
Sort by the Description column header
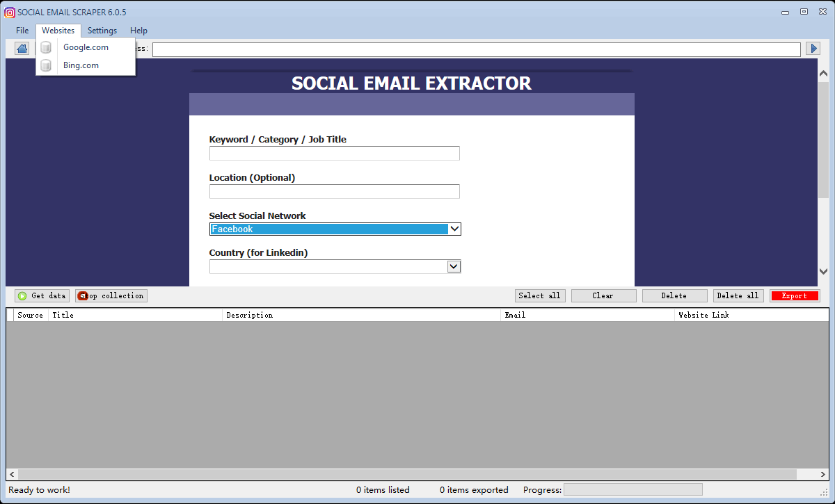point(362,315)
